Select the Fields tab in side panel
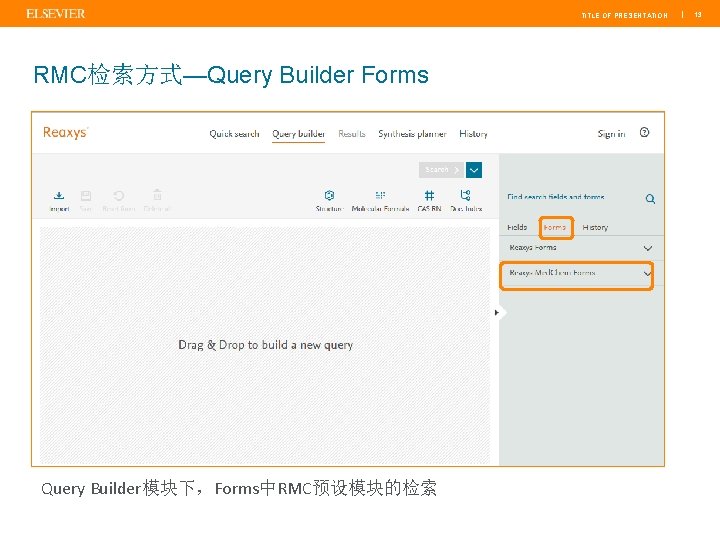Screen dimensions: 720x540 coord(517,227)
